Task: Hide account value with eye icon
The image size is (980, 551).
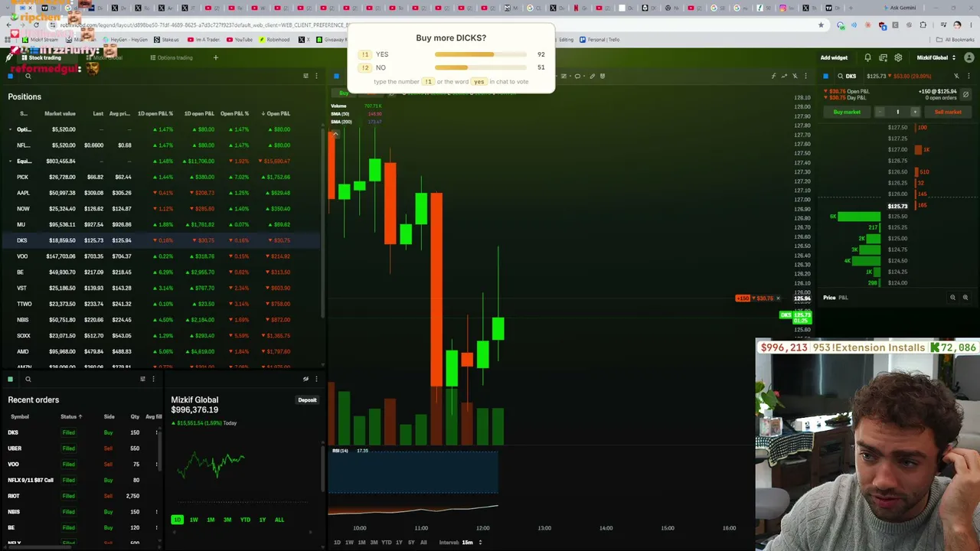Action: [305, 379]
